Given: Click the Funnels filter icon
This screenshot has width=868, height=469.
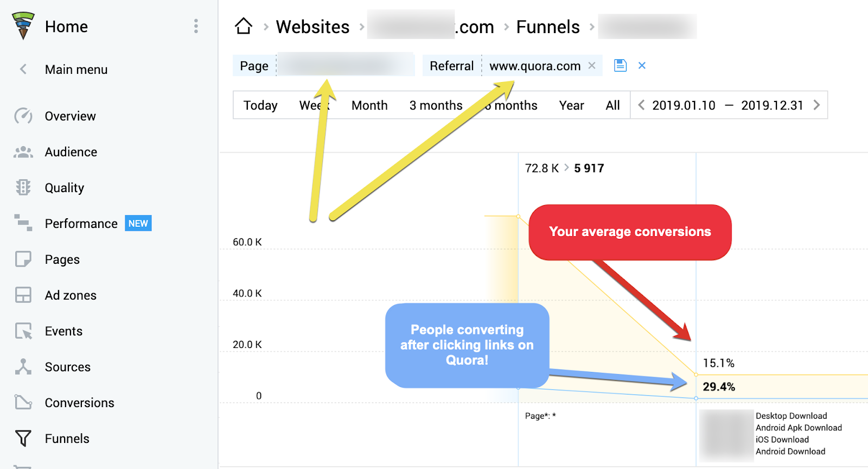Looking at the screenshot, I should click(x=23, y=438).
